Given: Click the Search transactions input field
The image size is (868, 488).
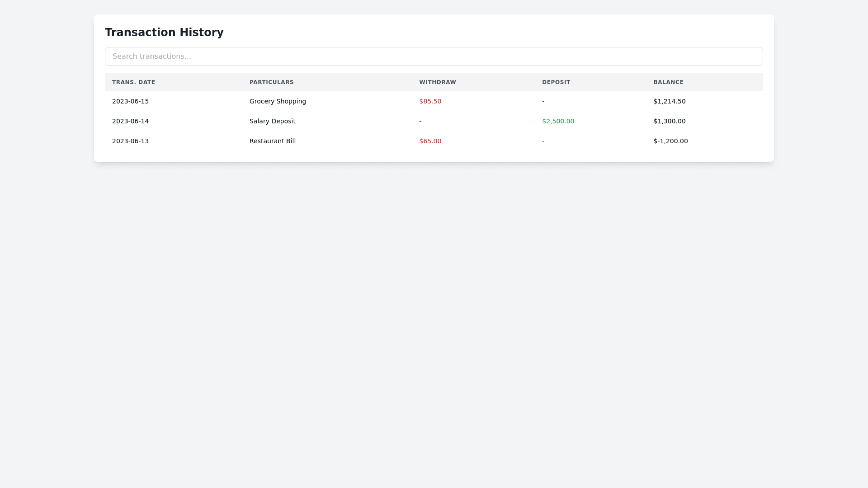Looking at the screenshot, I should [x=434, y=56].
